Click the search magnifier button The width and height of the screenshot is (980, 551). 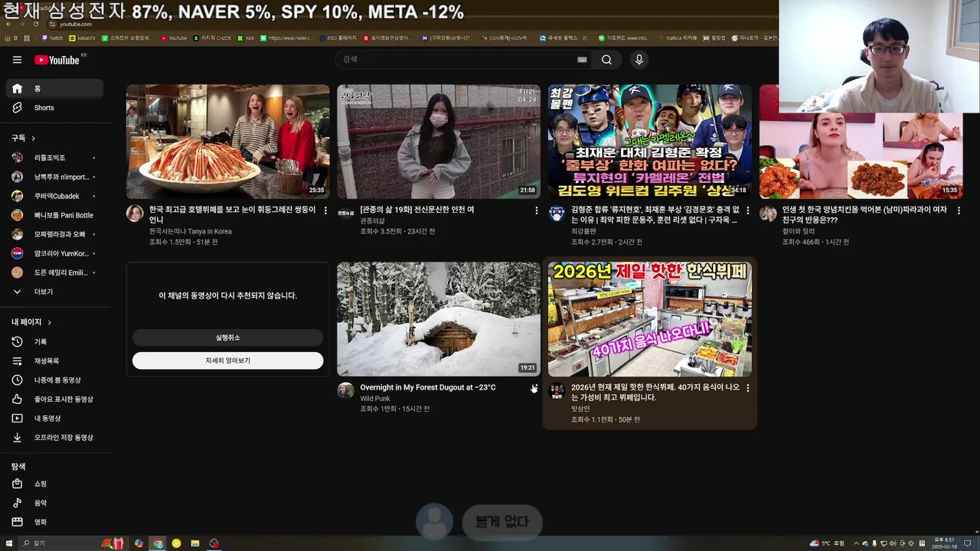click(606, 60)
